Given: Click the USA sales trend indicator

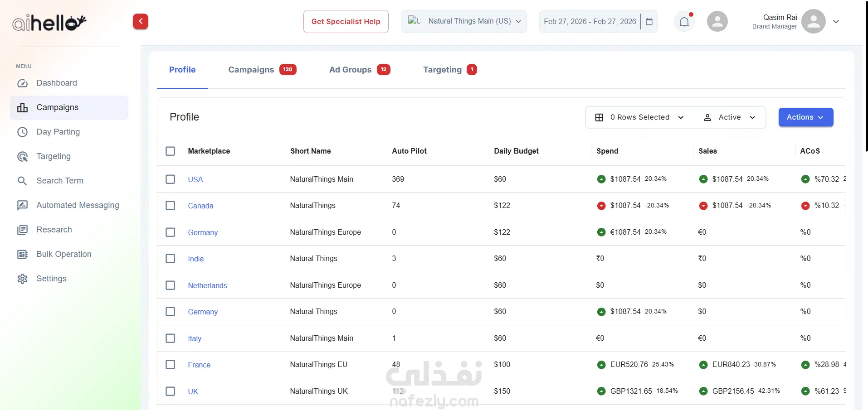Looking at the screenshot, I should point(703,179).
